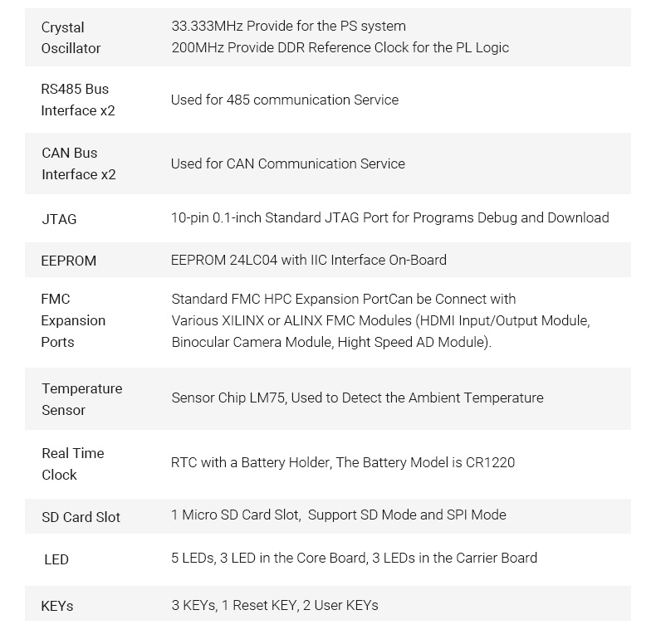Screen dimensions: 656x644
Task: Click the Crystal Oscillator row label
Action: pos(71,38)
